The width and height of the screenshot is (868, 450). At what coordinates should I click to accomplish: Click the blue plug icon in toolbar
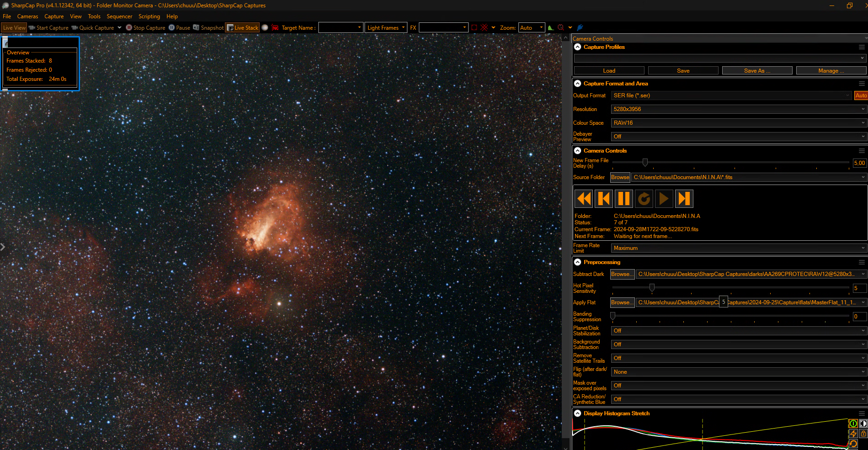coord(580,28)
